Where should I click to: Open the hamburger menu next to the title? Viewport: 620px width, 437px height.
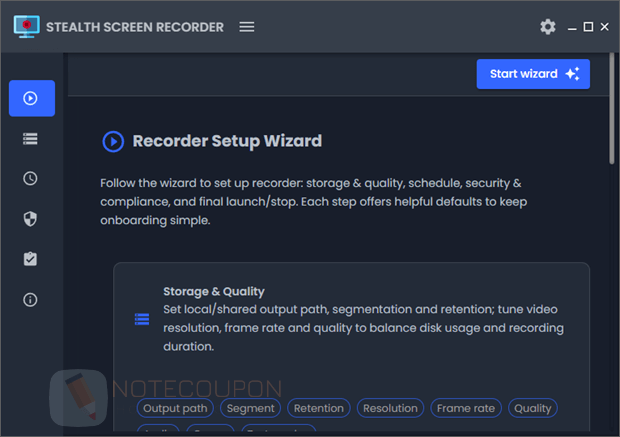pos(247,27)
